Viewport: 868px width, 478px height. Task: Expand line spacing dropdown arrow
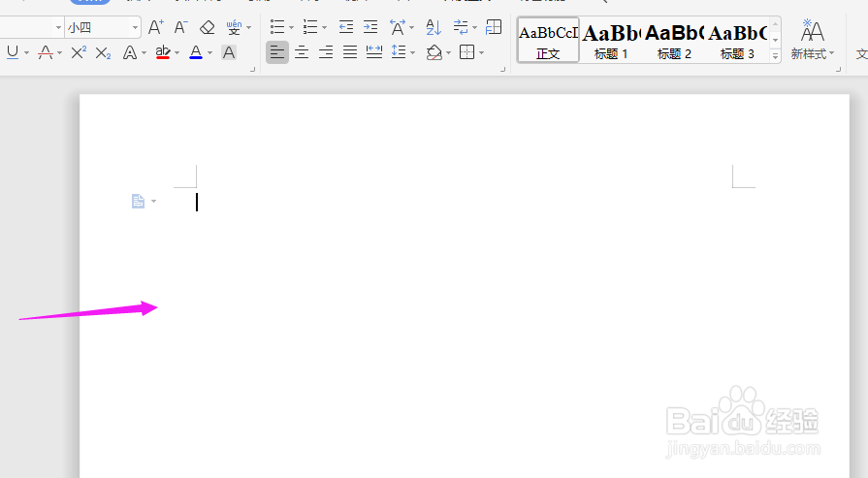coord(412,53)
